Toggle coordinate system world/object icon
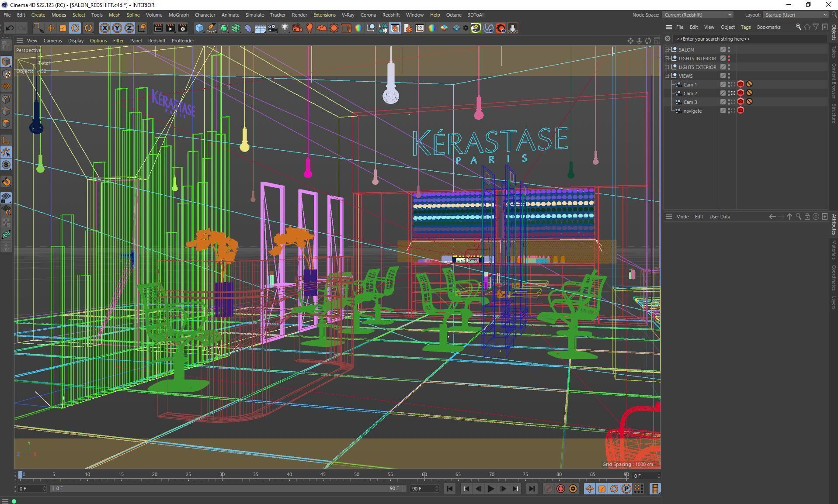This screenshot has width=838, height=504. click(x=142, y=28)
